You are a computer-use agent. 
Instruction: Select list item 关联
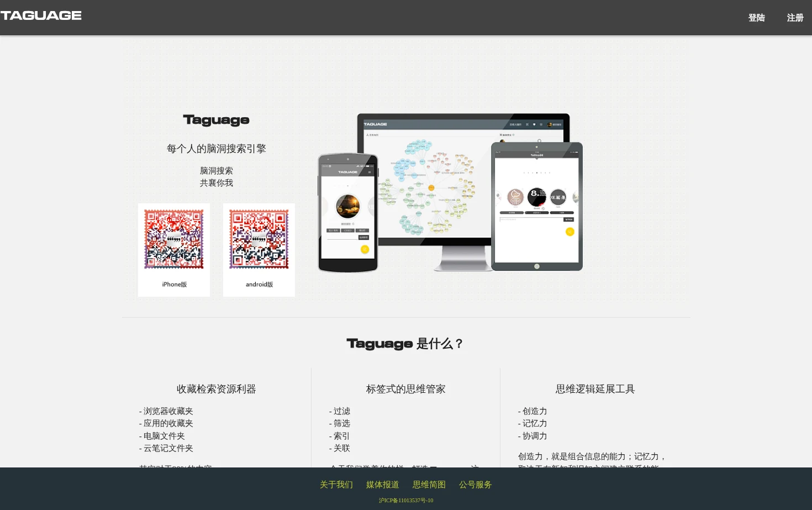[340, 448]
